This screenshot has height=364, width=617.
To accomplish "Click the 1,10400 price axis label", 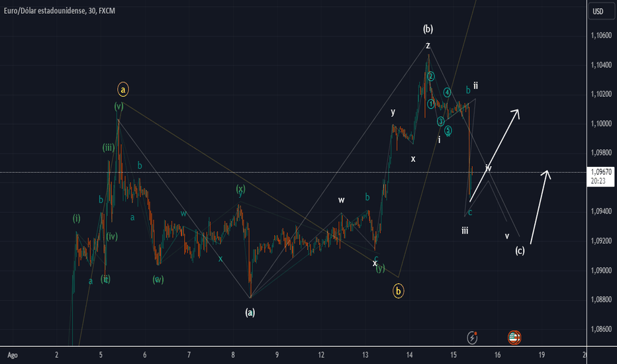I will click(601, 65).
